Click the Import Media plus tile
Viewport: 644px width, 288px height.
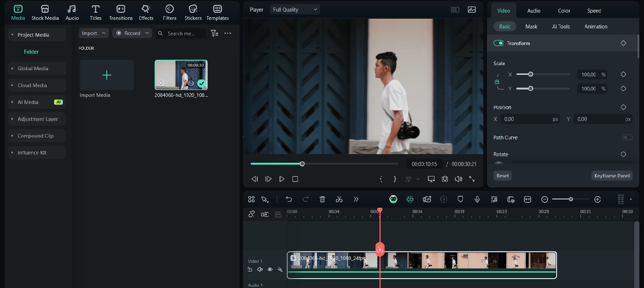pos(107,75)
